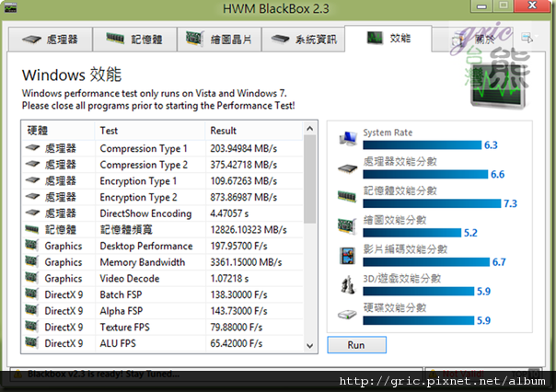Click the 79.88000 F/s result value
The image size is (556, 392).
click(237, 328)
